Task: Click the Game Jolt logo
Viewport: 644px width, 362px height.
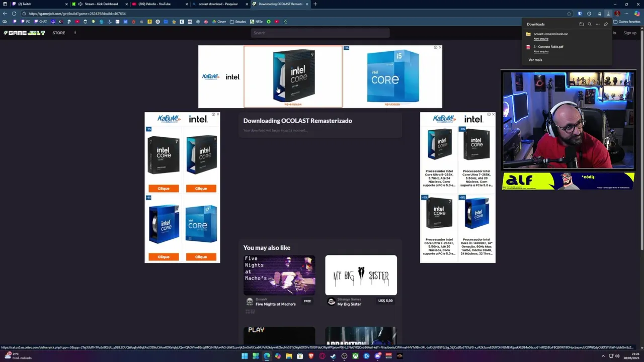Action: click(24, 33)
